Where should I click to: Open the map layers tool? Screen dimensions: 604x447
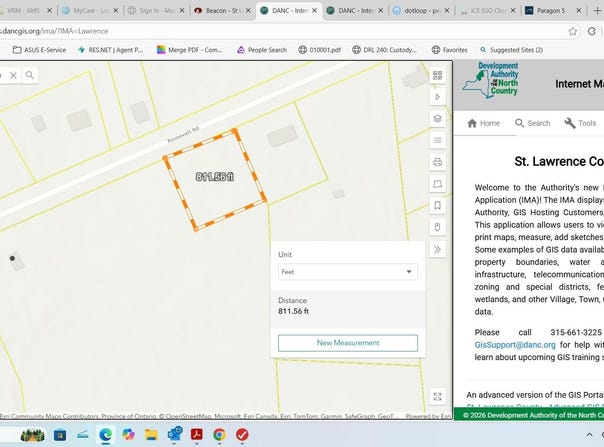(x=437, y=118)
